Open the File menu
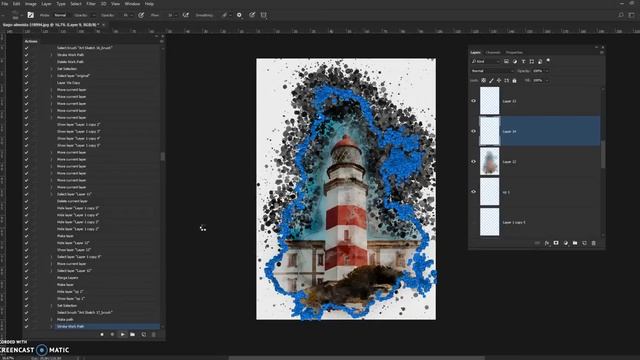 coord(5,4)
